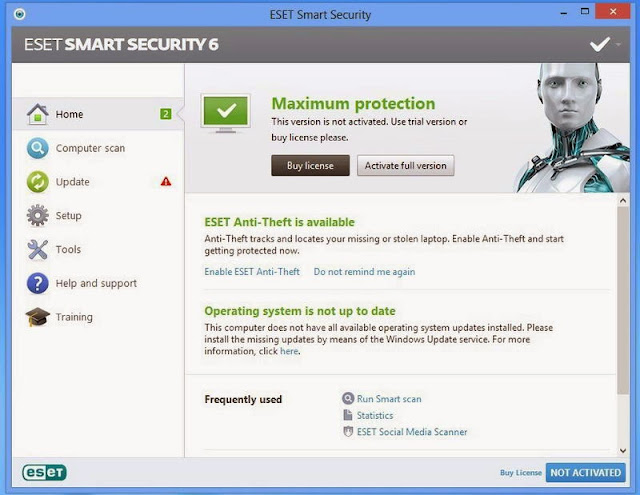The height and width of the screenshot is (495, 640).
Task: Click the green protection status monitor icon
Action: [226, 114]
